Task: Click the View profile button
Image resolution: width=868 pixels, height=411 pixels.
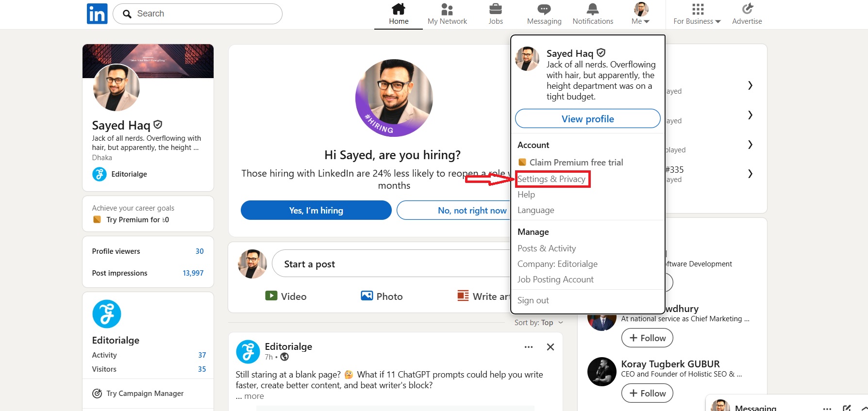Action: pos(588,119)
